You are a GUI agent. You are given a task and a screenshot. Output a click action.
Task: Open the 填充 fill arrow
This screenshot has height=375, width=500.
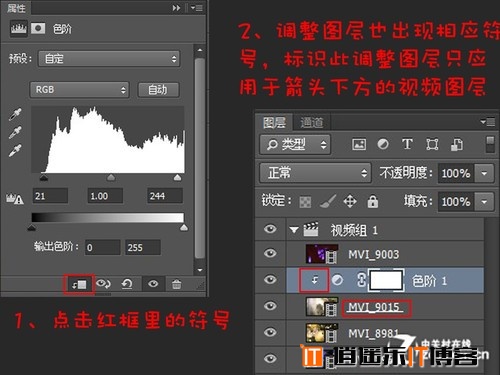point(484,202)
